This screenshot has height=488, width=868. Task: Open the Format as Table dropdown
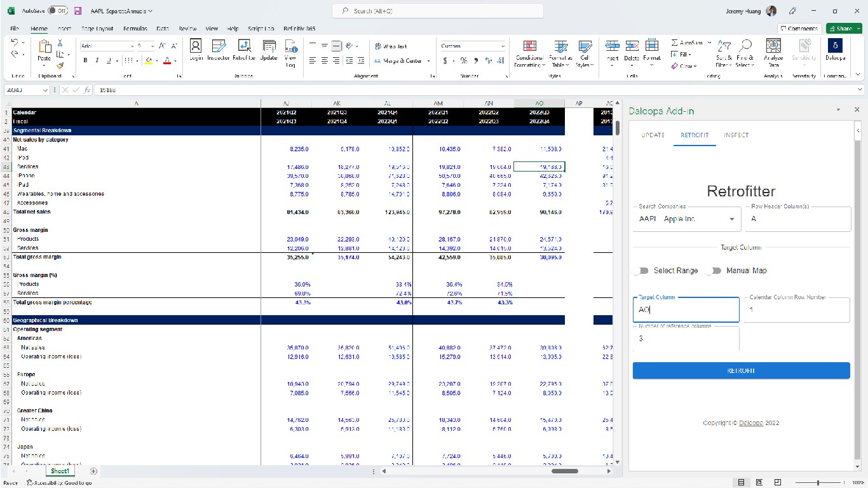561,53
